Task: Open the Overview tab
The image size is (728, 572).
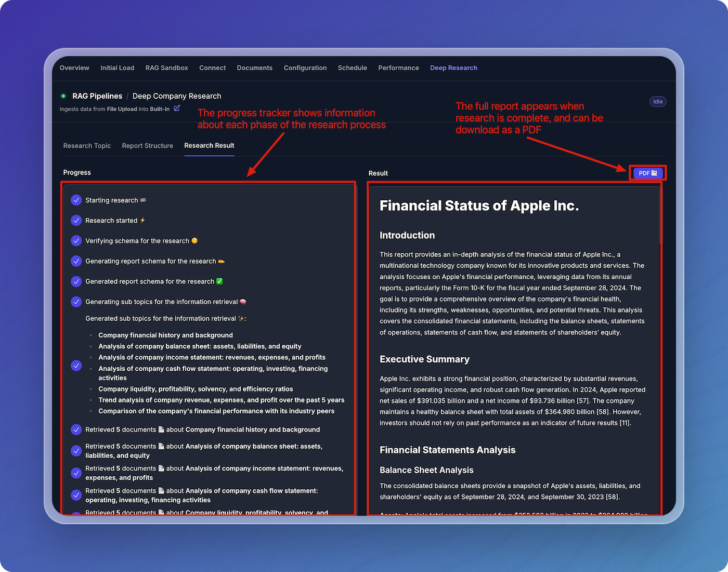Action: [74, 68]
